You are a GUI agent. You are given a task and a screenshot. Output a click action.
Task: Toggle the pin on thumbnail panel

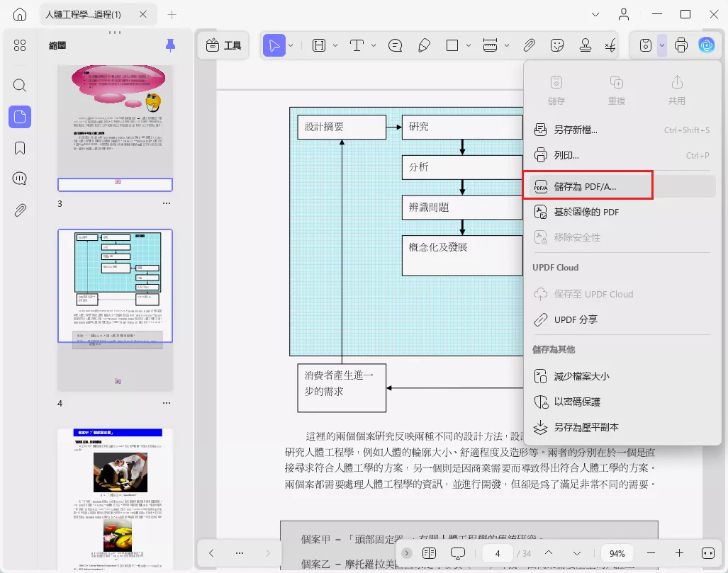click(x=170, y=46)
